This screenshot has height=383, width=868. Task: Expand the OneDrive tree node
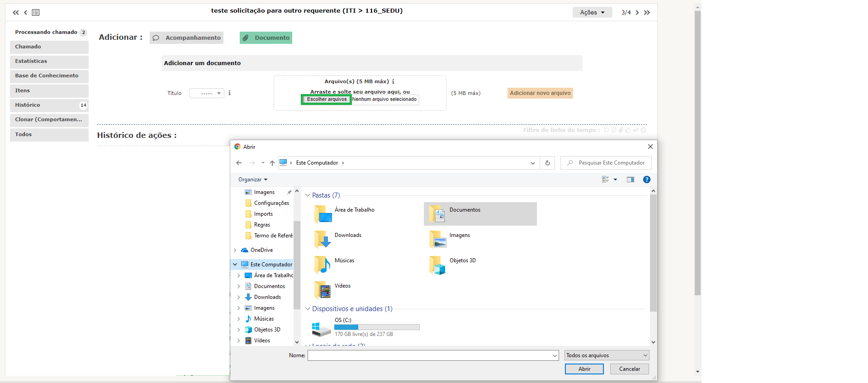click(x=235, y=250)
